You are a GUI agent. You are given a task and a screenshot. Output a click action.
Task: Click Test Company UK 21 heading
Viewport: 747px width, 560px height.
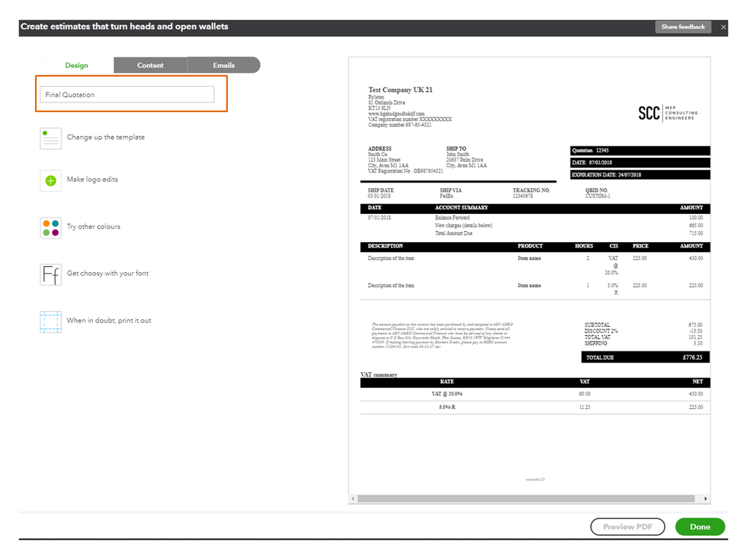tap(400, 90)
